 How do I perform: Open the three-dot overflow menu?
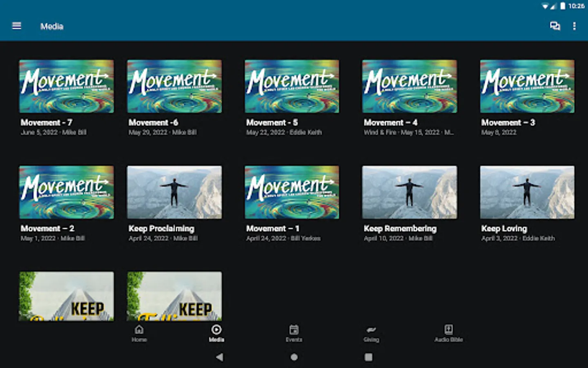click(x=574, y=26)
